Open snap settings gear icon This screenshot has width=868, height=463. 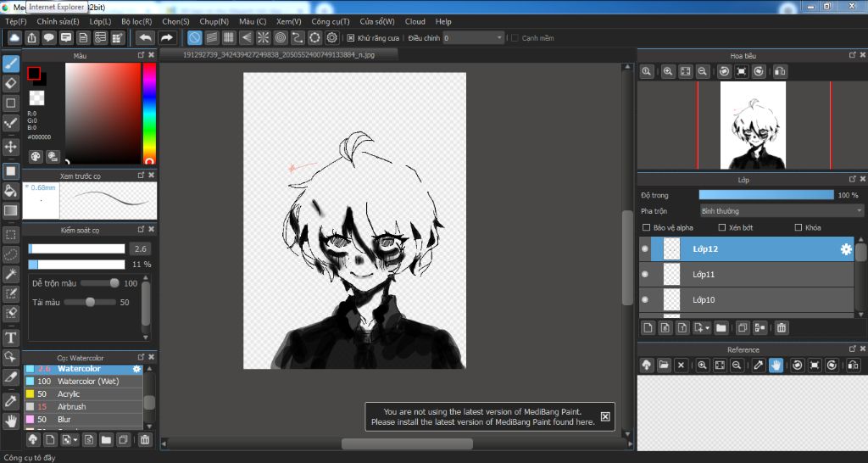[x=331, y=37]
